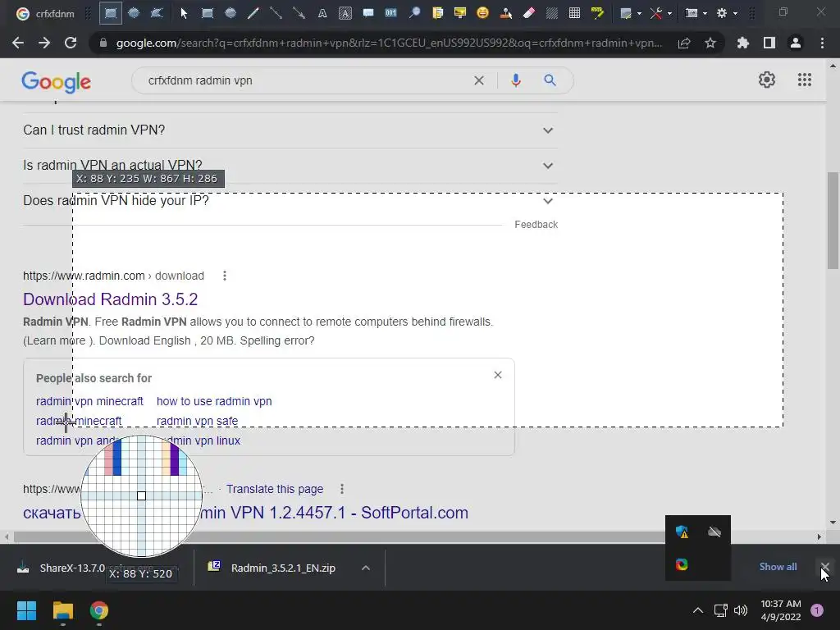
Task: Select the line drawing tool
Action: [x=276, y=13]
